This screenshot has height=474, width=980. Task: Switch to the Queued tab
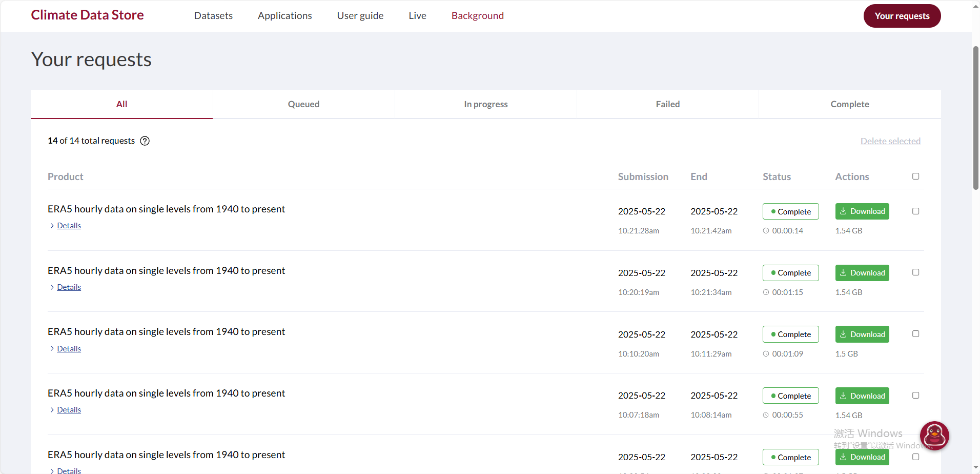point(303,104)
